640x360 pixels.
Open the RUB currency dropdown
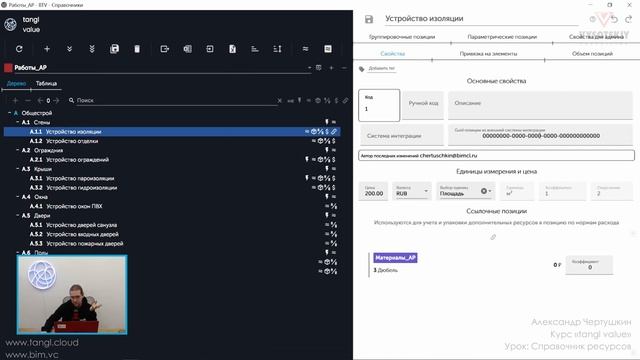(426, 191)
